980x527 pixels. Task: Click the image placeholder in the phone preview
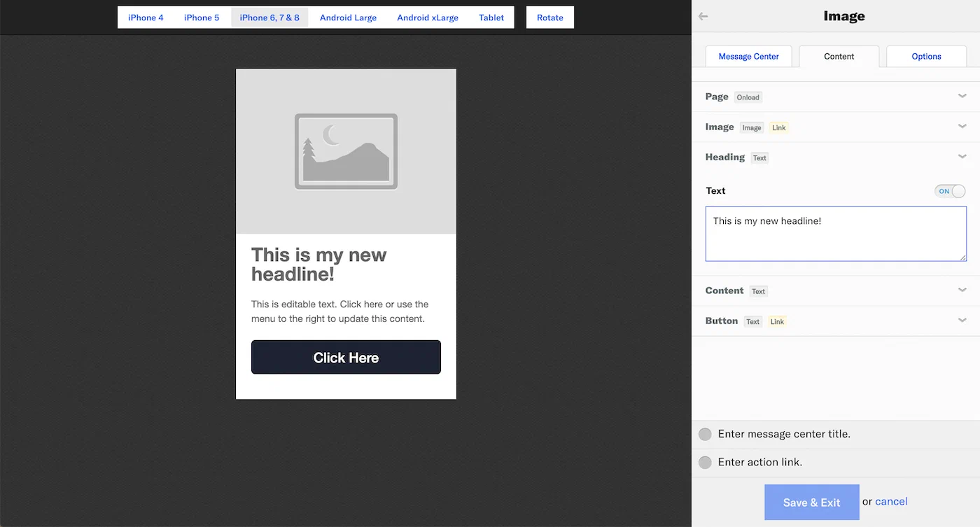click(346, 150)
